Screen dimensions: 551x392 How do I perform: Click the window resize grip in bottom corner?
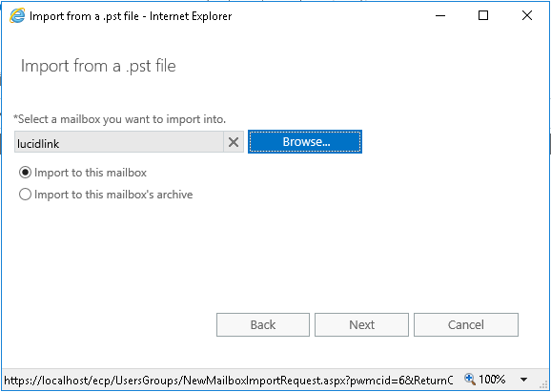[x=544, y=384]
